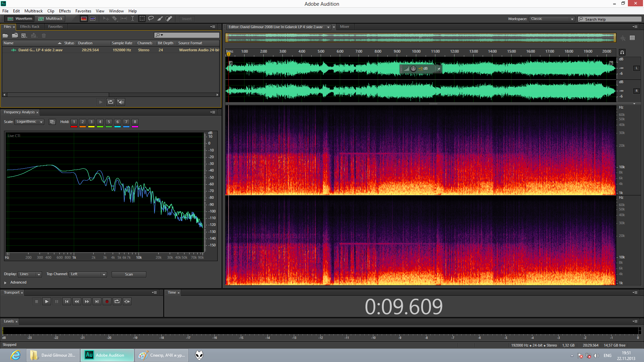The height and width of the screenshot is (362, 644).
Task: Click the overview waveform navigator bar
Action: coord(421,38)
